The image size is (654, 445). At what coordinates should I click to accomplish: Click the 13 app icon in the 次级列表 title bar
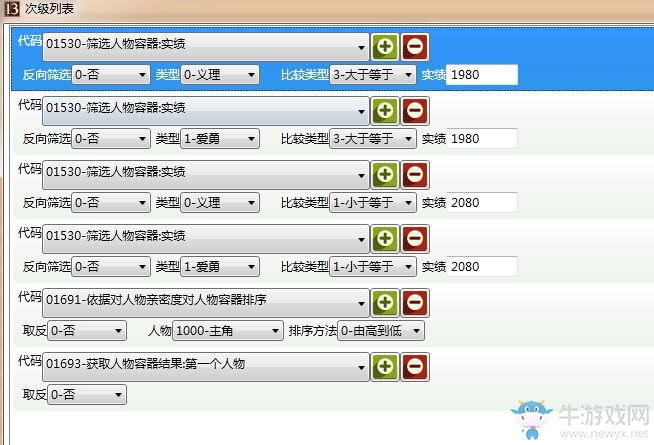tap(12, 8)
